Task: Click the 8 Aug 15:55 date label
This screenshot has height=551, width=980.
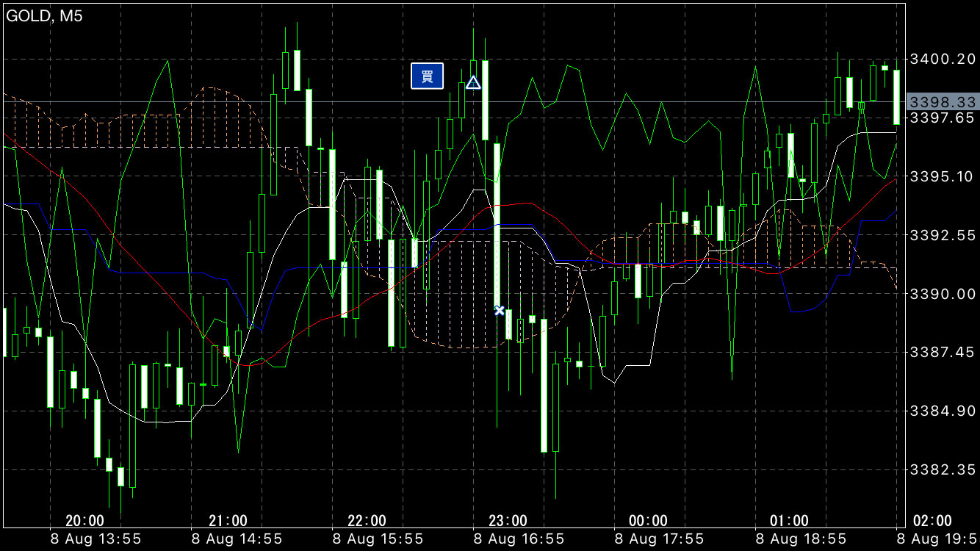Action: (x=378, y=540)
